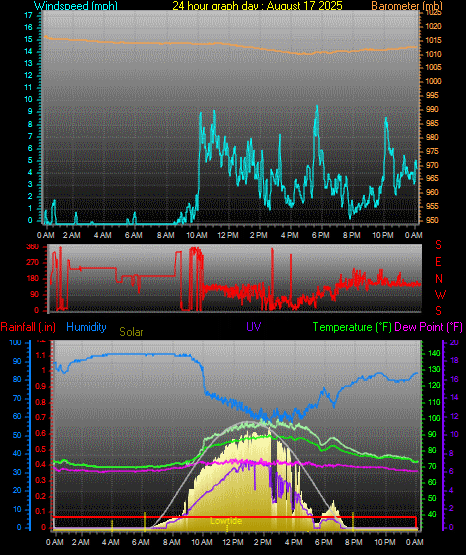Click "6 PM" on the windspeed chart time axis
Viewport: 466px width, 555px height.
[x=321, y=235]
